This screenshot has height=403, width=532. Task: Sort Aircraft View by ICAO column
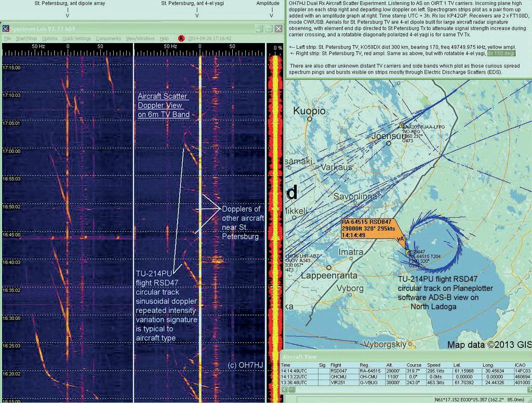(520, 365)
